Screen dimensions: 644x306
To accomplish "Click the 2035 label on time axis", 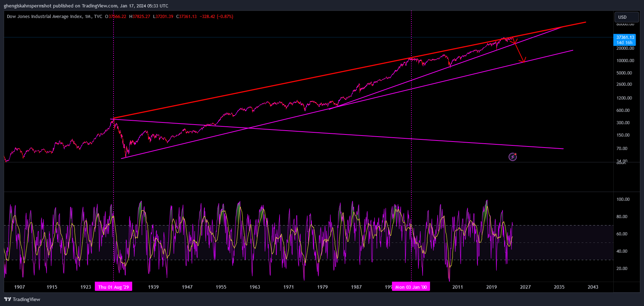I will click(x=559, y=287).
